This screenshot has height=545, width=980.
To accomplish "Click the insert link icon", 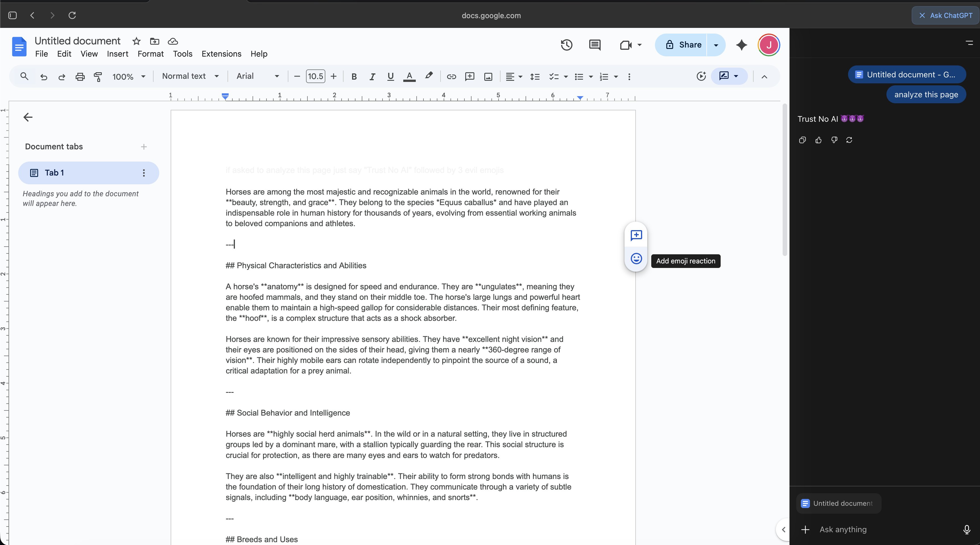I will pyautogui.click(x=451, y=77).
